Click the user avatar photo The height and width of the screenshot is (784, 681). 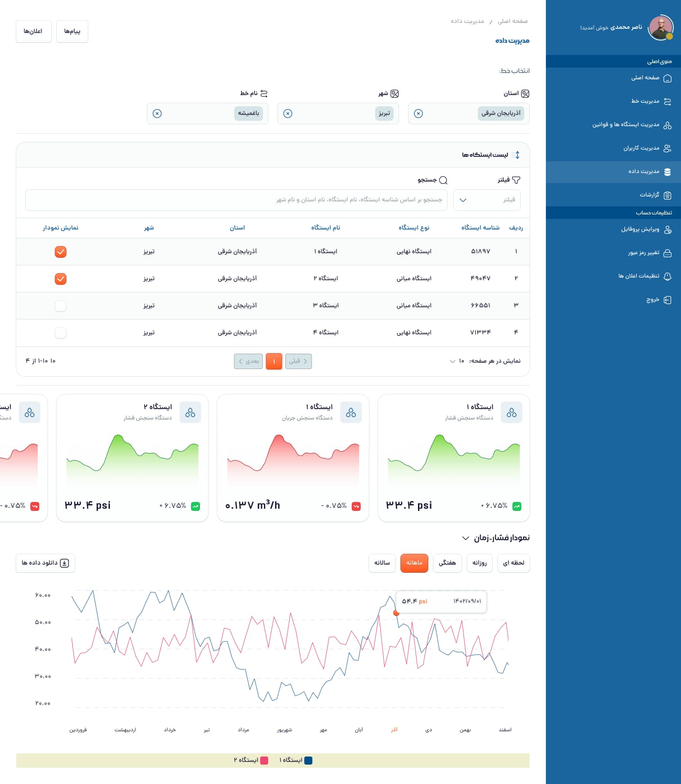(x=660, y=27)
